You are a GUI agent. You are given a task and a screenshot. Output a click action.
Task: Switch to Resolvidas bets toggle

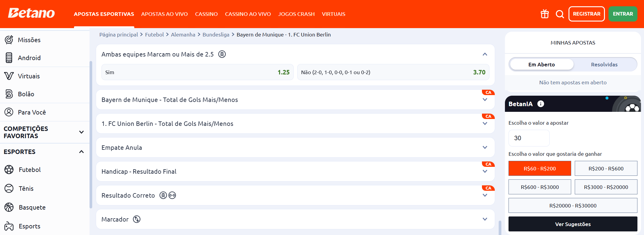[604, 65]
